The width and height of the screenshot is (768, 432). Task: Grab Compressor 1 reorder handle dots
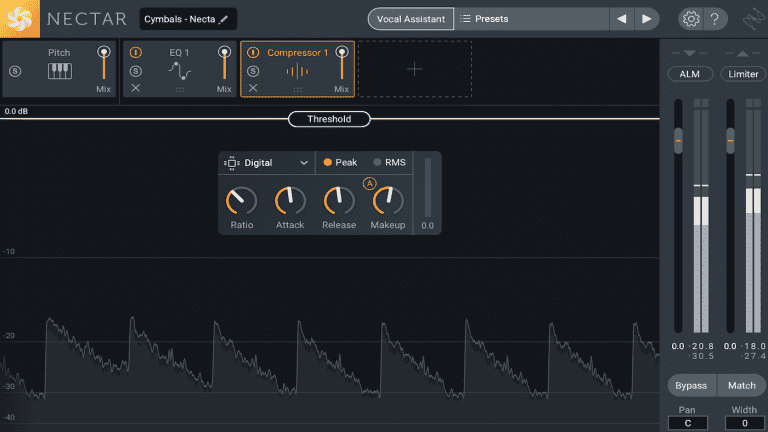point(297,90)
